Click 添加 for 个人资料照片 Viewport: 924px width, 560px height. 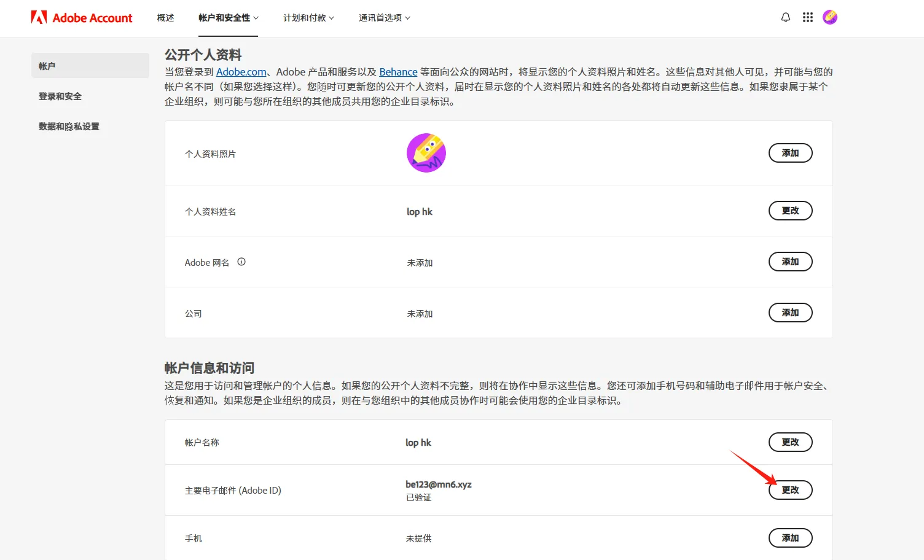pos(791,153)
